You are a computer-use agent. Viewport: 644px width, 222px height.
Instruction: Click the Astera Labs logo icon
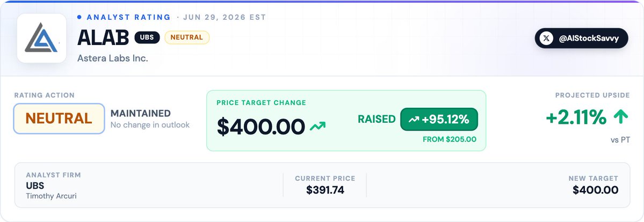[41, 38]
